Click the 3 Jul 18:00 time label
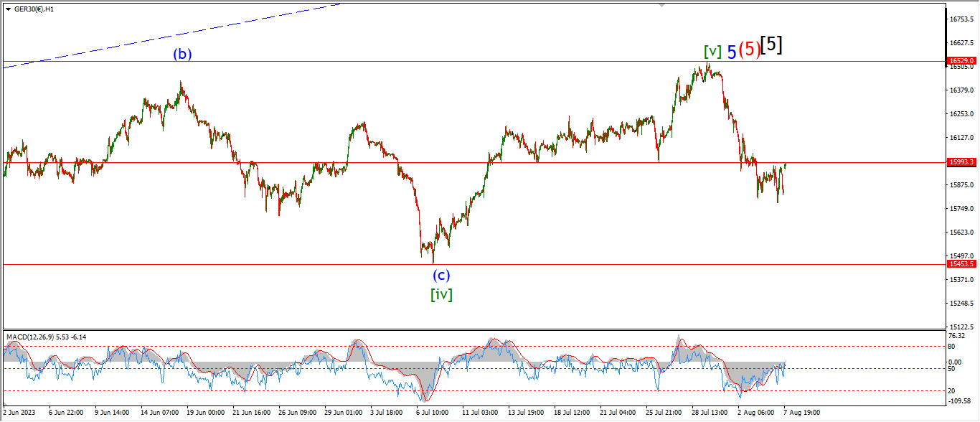 pyautogui.click(x=387, y=413)
